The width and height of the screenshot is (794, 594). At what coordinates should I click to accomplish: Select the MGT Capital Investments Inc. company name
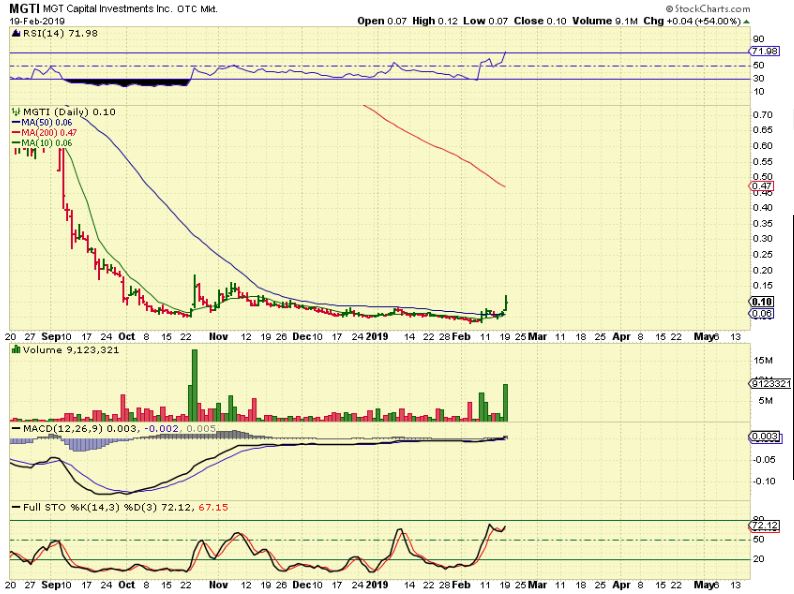point(108,9)
